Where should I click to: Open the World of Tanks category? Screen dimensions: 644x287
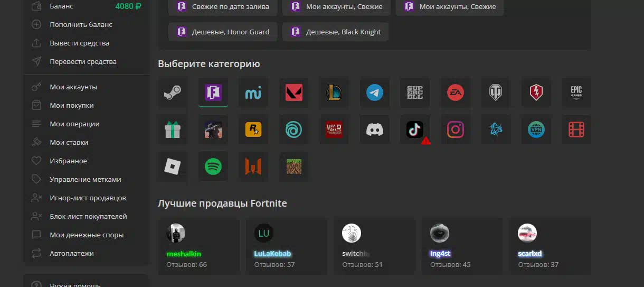[x=496, y=92]
